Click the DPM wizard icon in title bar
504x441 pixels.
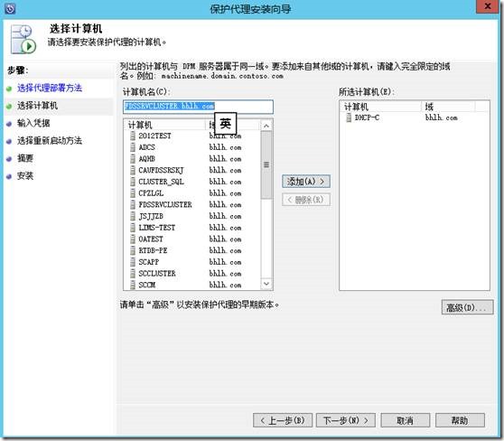coord(10,8)
